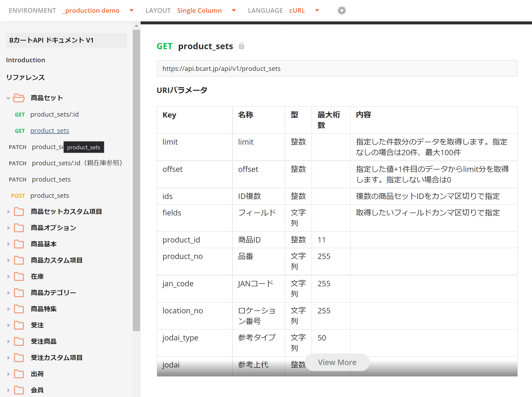This screenshot has height=397, width=532.
Task: Expand the 受注 tree arrow
Action: tap(8, 325)
